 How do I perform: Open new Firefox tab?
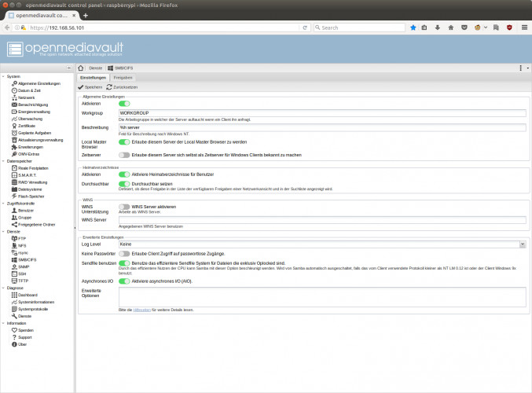86,15
